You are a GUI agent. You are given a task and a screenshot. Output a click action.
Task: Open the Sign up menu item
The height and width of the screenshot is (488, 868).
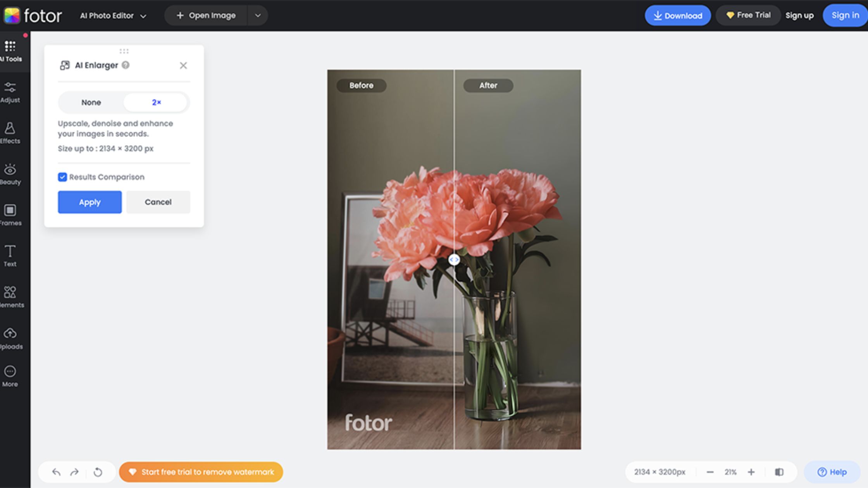(800, 15)
